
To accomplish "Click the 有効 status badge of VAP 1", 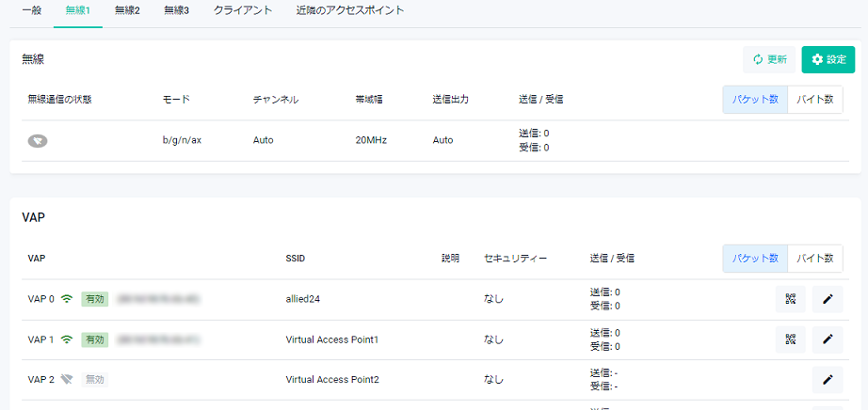I will pos(95,339).
